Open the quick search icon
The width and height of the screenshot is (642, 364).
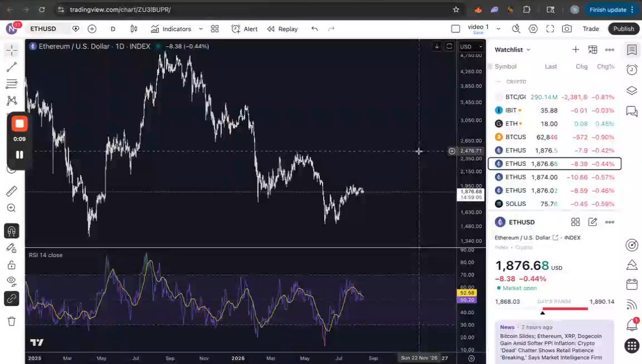point(516,28)
